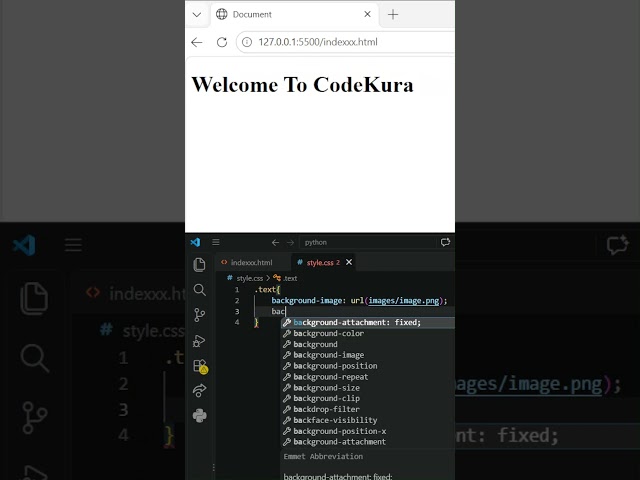
Task: Click browser back arrow button
Action: tap(197, 42)
